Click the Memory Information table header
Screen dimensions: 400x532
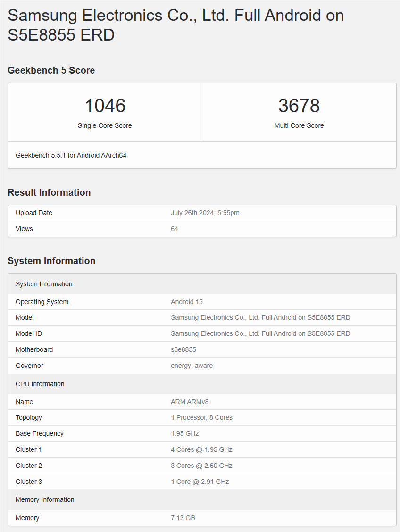click(45, 499)
